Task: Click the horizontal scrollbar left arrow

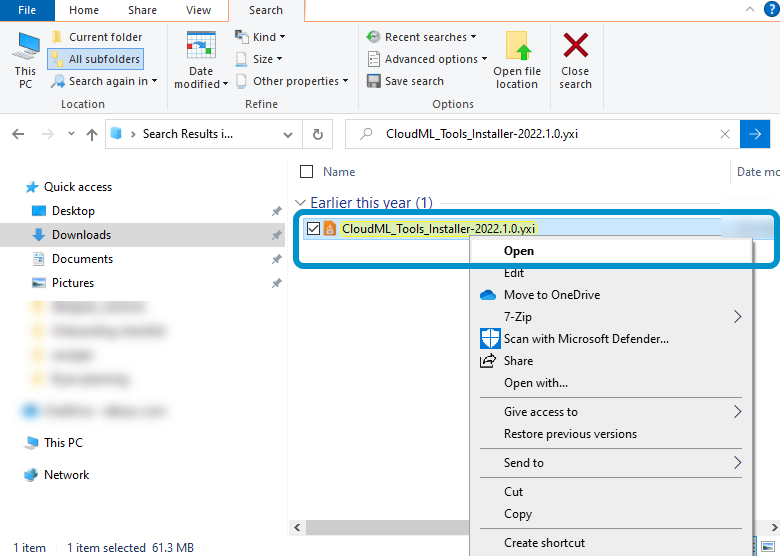Action: point(297,528)
